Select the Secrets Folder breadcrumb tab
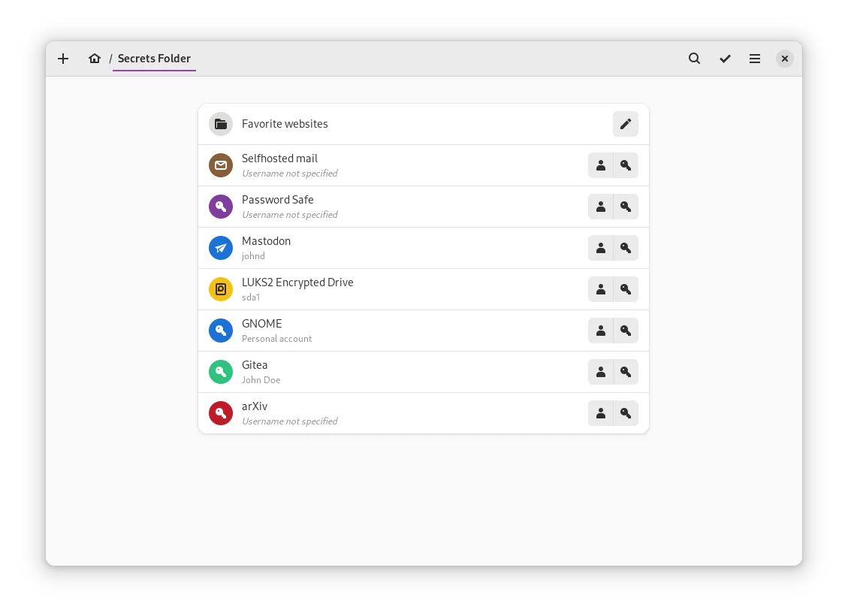Screen dimensions: 848x616 (x=154, y=59)
